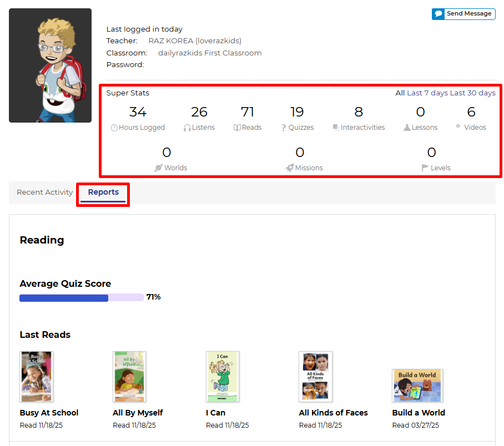
Task: Click the planet icon beside Worlds
Action: (158, 168)
